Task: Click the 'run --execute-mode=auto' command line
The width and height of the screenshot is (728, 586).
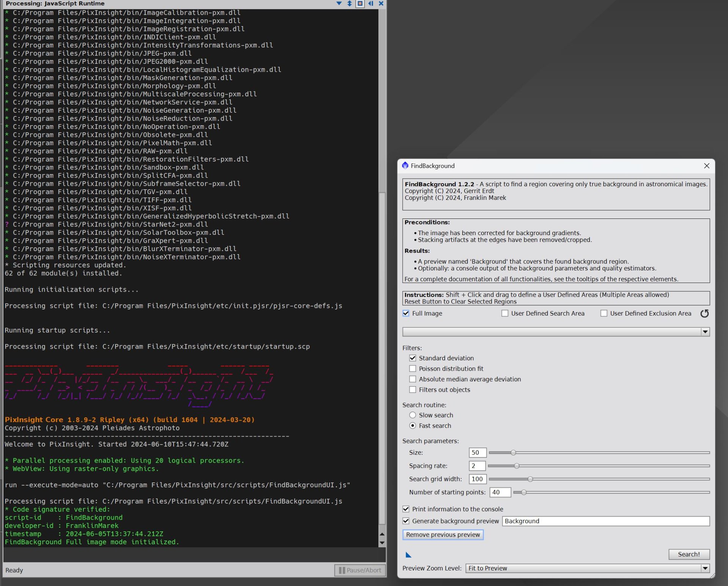Action: [x=177, y=485]
